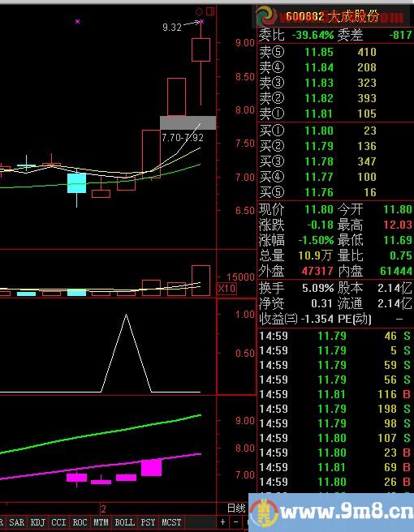The image size is (414, 532).
Task: Click 最低 value 11.69
Action: click(398, 240)
